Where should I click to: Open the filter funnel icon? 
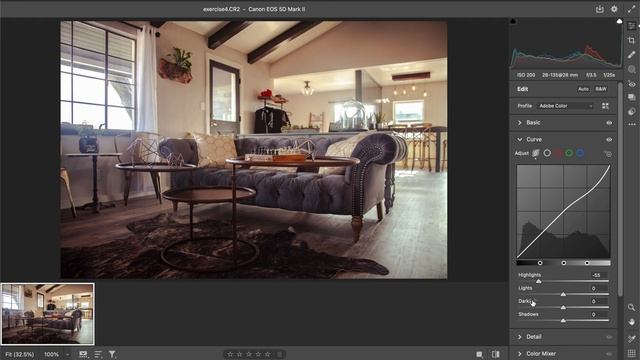[112, 354]
